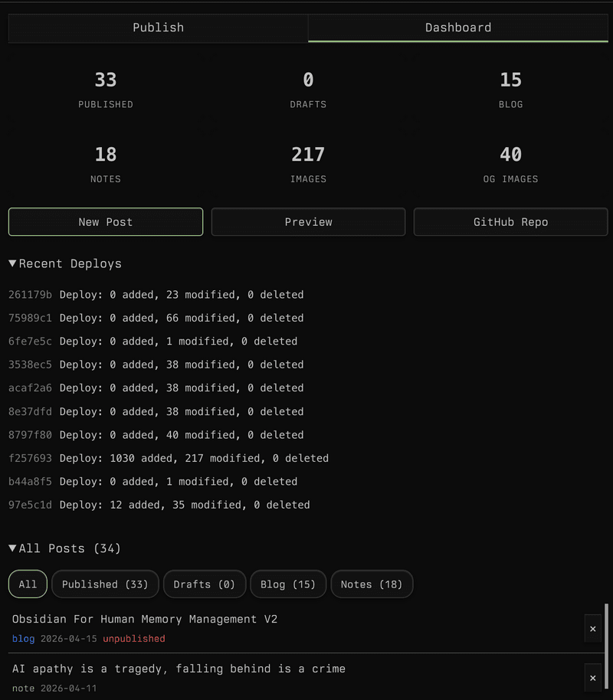Remove the AI apathy note entry
Screen dimensions: 613x700
593,678
